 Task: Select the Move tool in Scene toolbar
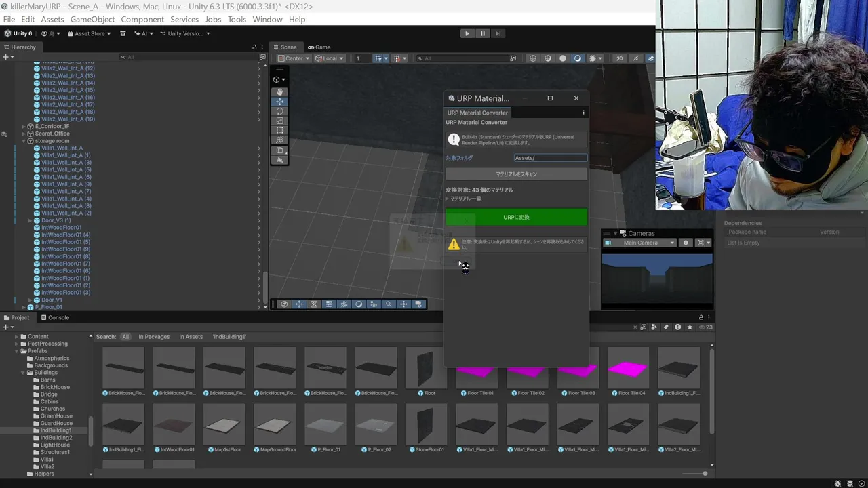pyautogui.click(x=280, y=101)
